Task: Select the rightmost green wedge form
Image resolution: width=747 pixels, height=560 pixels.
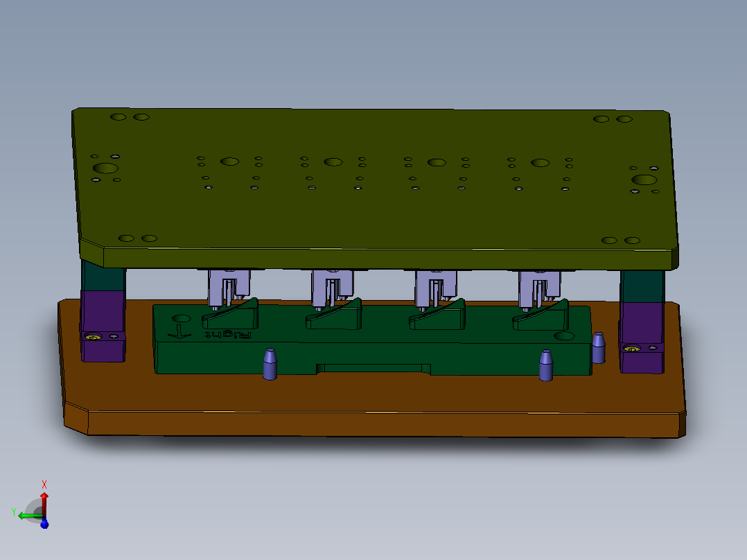Action: [541, 315]
